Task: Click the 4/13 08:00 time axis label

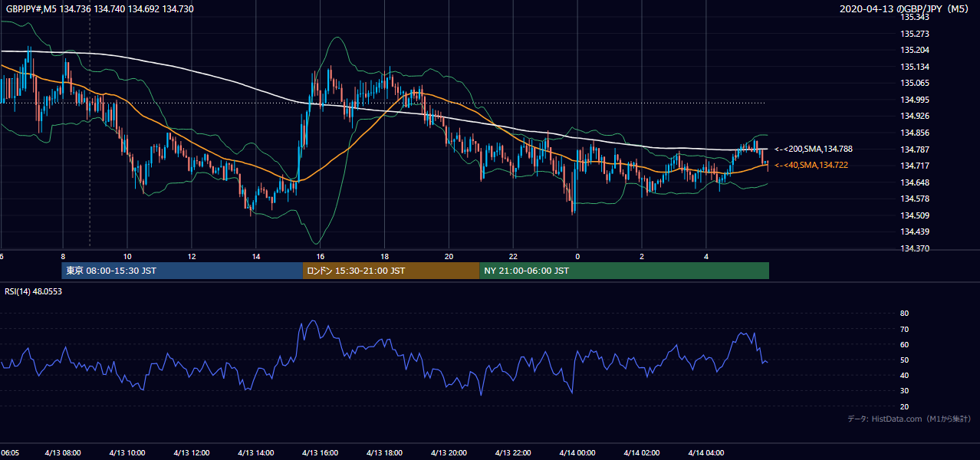Action: [63, 453]
